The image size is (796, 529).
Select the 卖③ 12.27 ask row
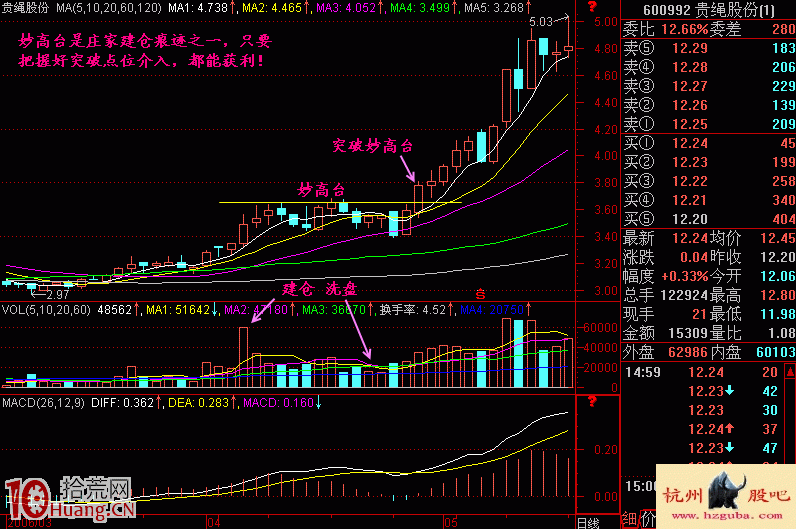709,86
